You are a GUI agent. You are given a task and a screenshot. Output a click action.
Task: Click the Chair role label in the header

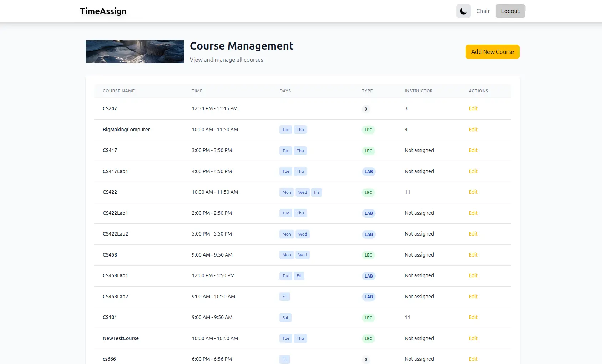483,11
